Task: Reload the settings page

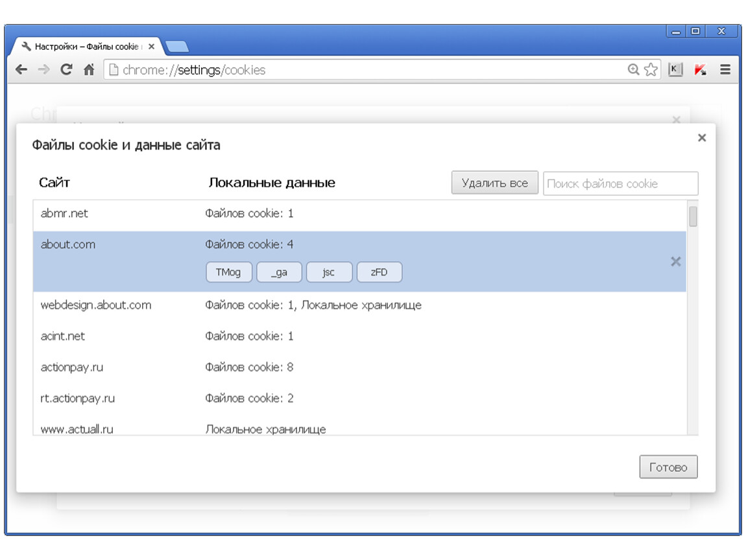Action: [x=66, y=70]
